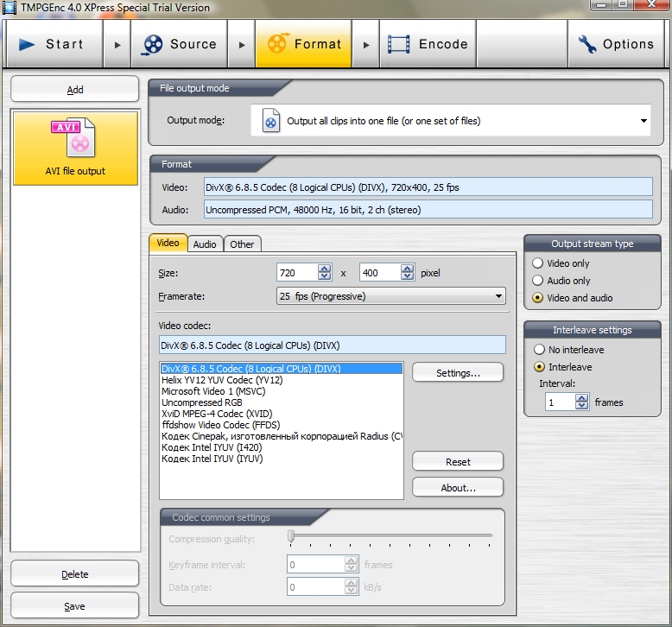Click the orange Format reel icon
Screen dimensions: 672x627
278,44
